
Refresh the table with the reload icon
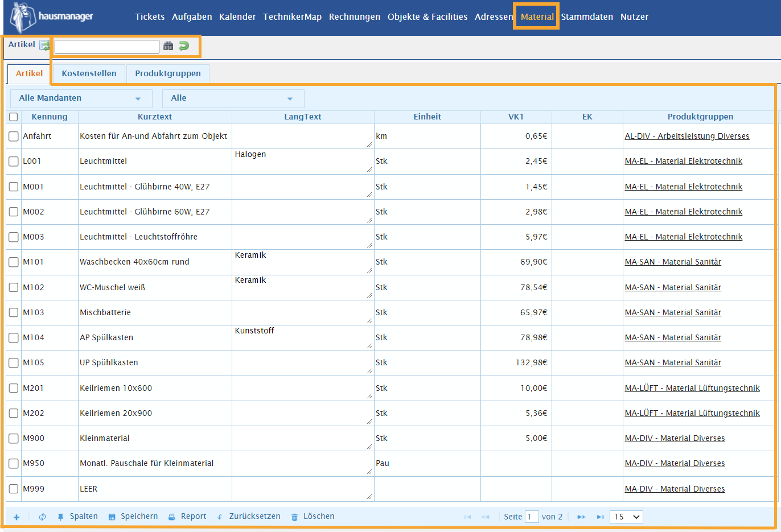coord(43,517)
